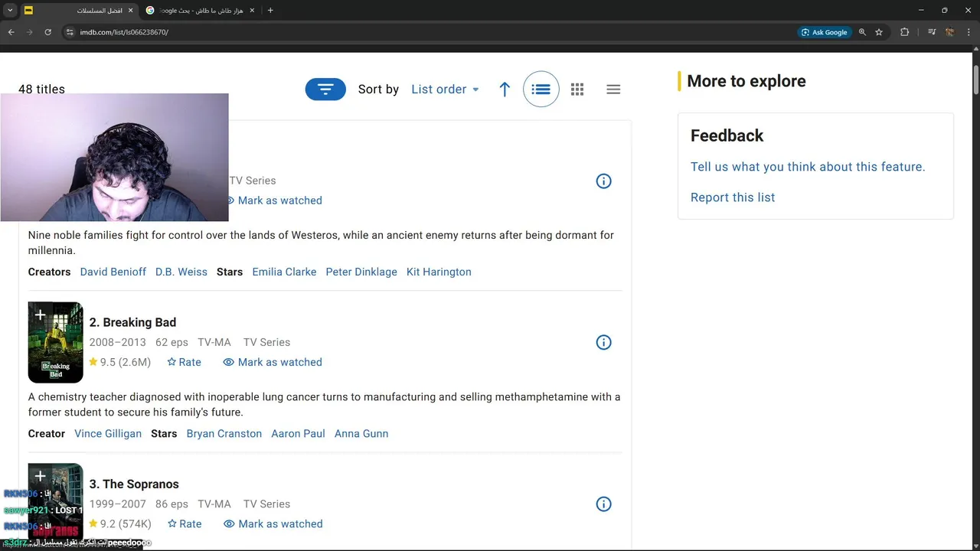
Task: Switch to grid view
Action: 577,90
